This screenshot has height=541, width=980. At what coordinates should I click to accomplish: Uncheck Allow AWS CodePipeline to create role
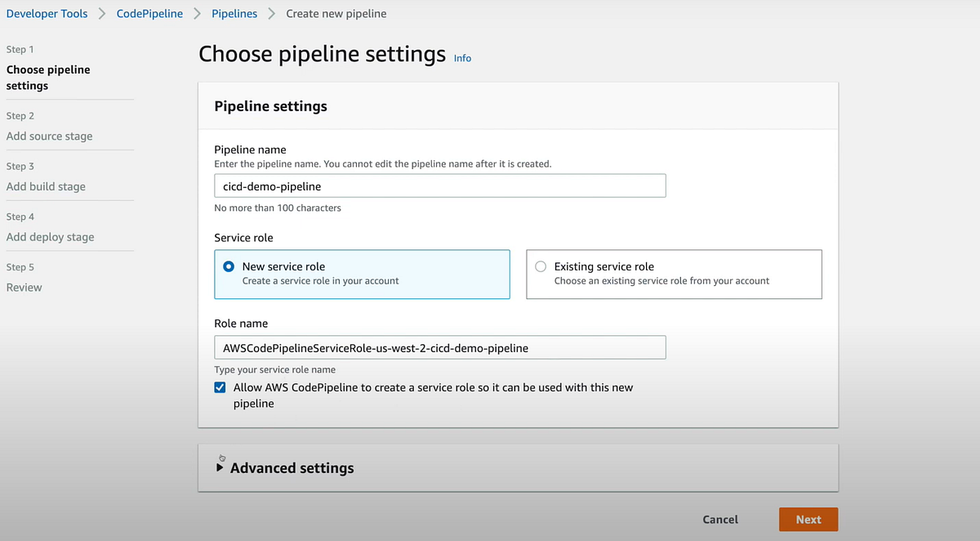click(x=220, y=387)
